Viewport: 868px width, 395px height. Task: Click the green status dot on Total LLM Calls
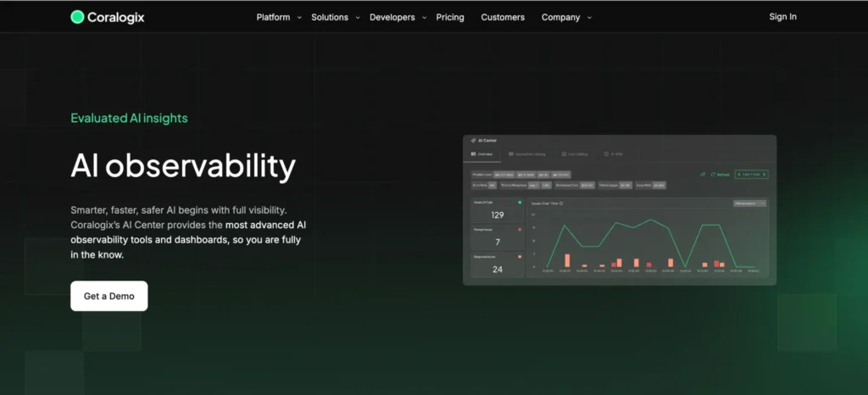[x=520, y=203]
